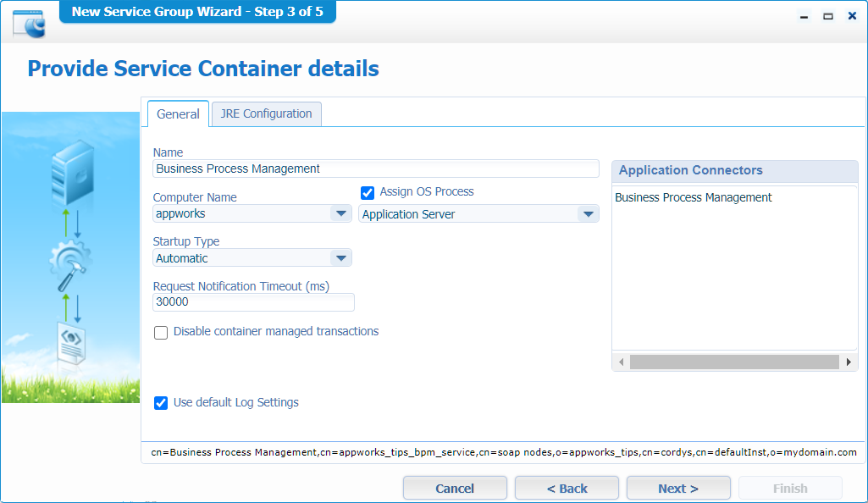868x503 pixels.
Task: Click the right scroll arrow in Application Connectors
Action: point(849,362)
